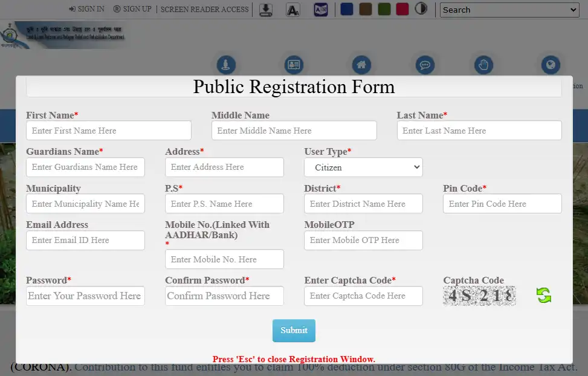Click the First Name input field

(109, 130)
